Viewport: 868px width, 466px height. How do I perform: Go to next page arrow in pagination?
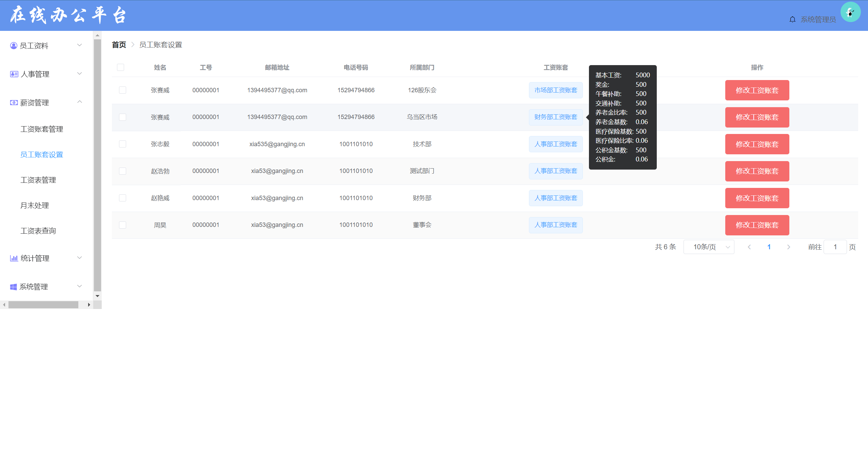coord(788,247)
